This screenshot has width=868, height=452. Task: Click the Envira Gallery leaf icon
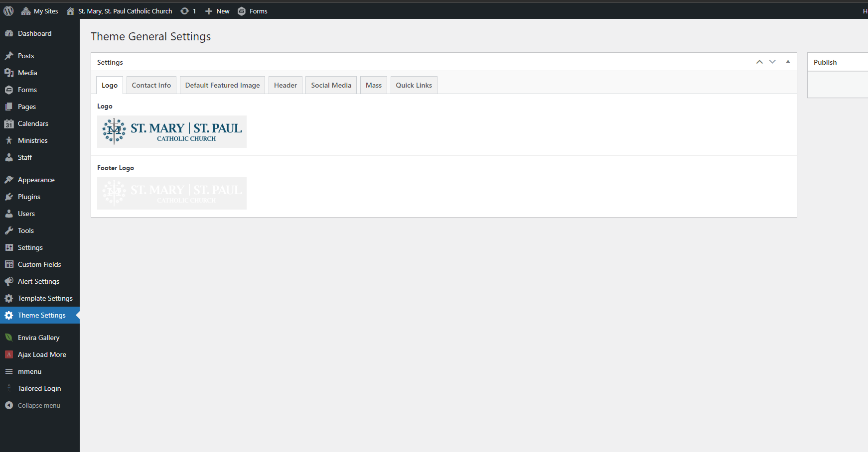(9, 338)
